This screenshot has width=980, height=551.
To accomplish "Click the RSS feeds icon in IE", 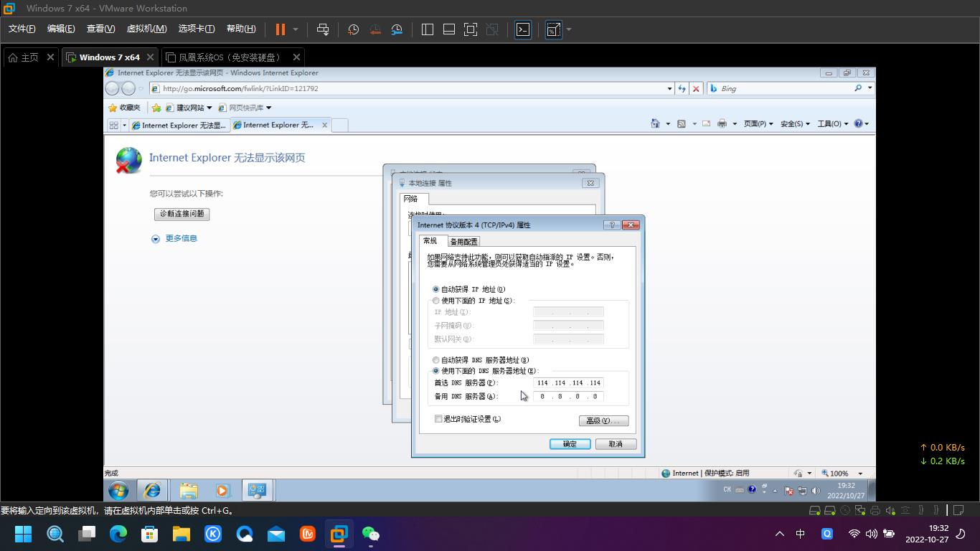I will (x=682, y=123).
